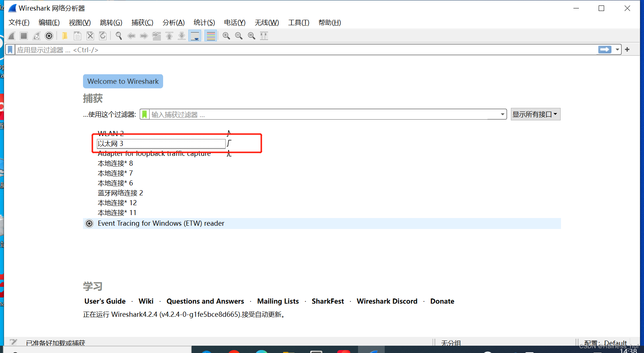The height and width of the screenshot is (353, 644).
Task: Click the display filter input field
Action: pos(305,50)
